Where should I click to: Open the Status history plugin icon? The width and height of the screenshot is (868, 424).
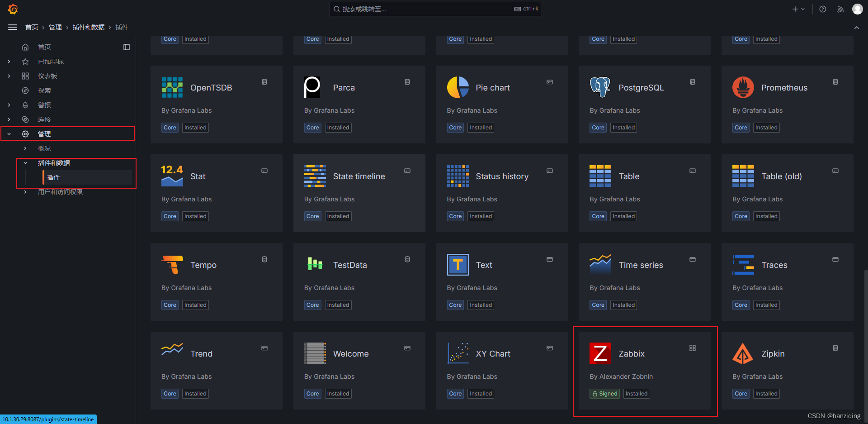click(458, 176)
